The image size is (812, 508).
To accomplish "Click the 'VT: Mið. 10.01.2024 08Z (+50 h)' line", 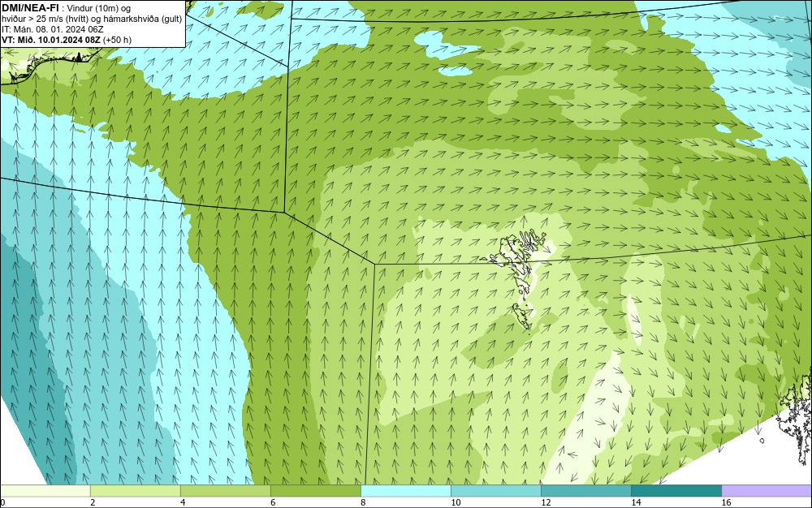I will click(x=67, y=40).
